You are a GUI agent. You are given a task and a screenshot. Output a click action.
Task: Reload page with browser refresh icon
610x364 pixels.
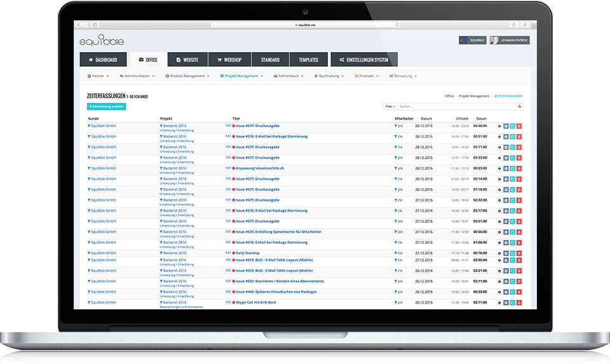click(397, 25)
